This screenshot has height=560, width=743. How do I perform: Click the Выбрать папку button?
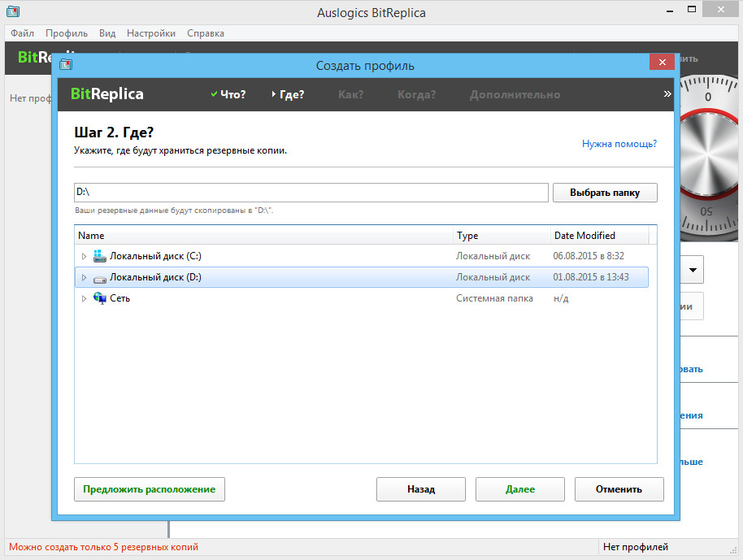point(605,193)
